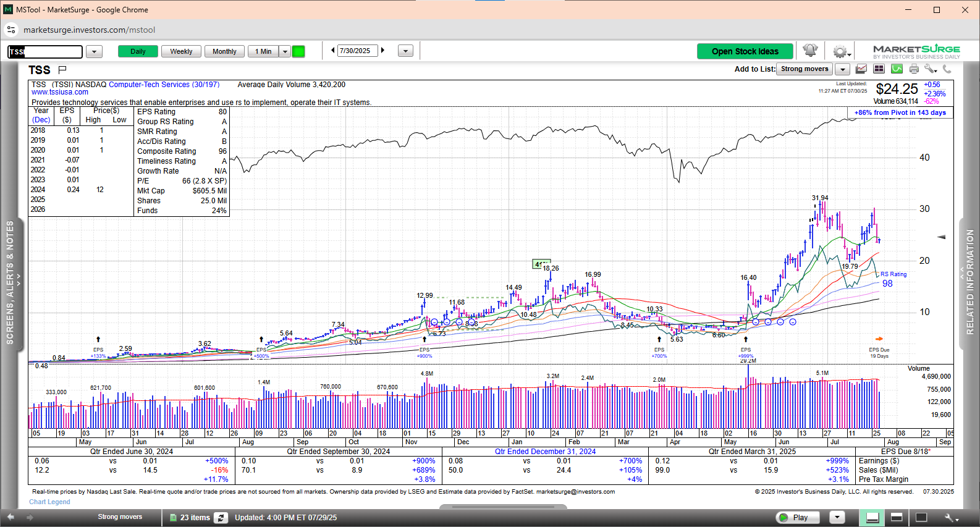This screenshot has width=980, height=527.
Task: Click the 23 items list icon
Action: click(174, 518)
